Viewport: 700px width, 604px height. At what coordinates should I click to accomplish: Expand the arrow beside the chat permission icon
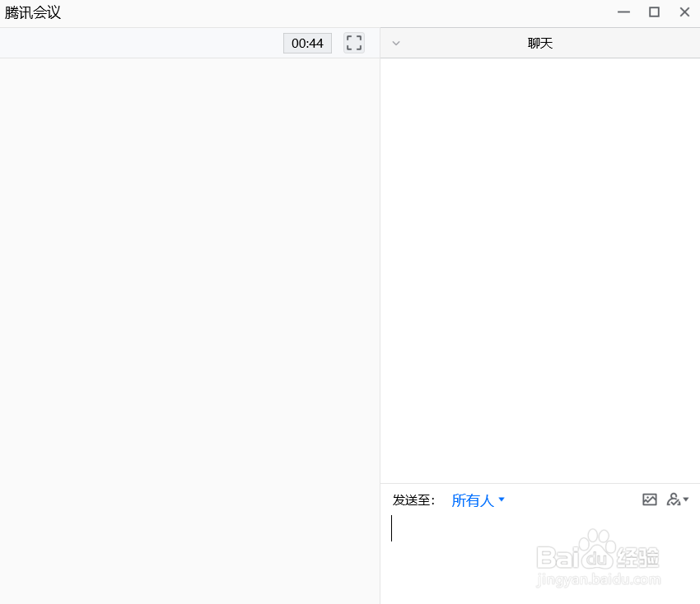coord(684,499)
